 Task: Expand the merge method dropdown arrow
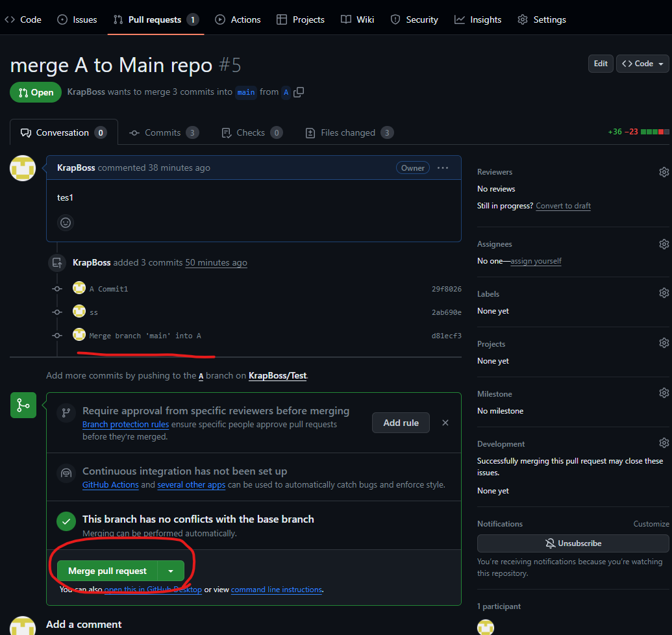tap(171, 571)
